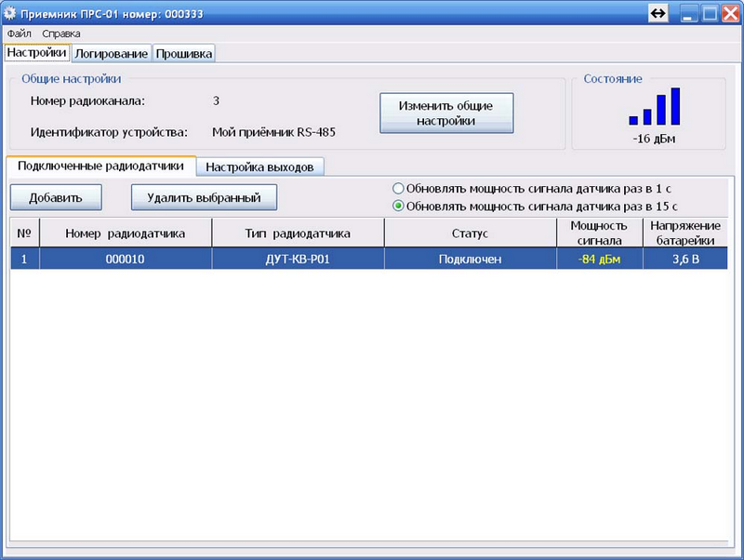The image size is (744, 560).
Task: Minimize the Приемник ПРС-01 window
Action: pyautogui.click(x=688, y=13)
